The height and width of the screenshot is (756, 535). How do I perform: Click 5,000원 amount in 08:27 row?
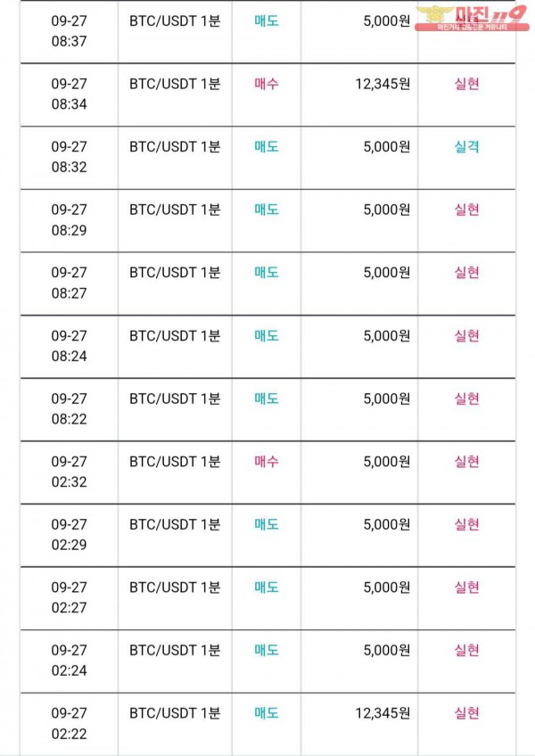[x=387, y=273]
